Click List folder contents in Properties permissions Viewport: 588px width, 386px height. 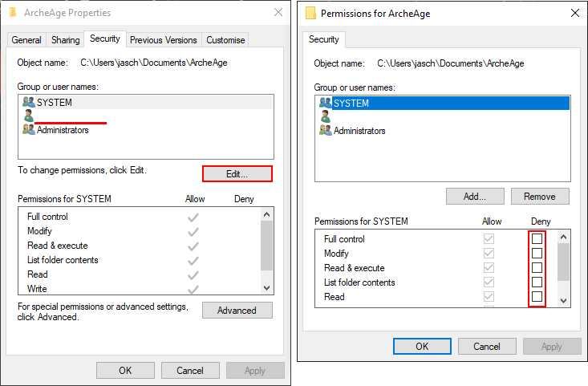pyautogui.click(x=140, y=260)
